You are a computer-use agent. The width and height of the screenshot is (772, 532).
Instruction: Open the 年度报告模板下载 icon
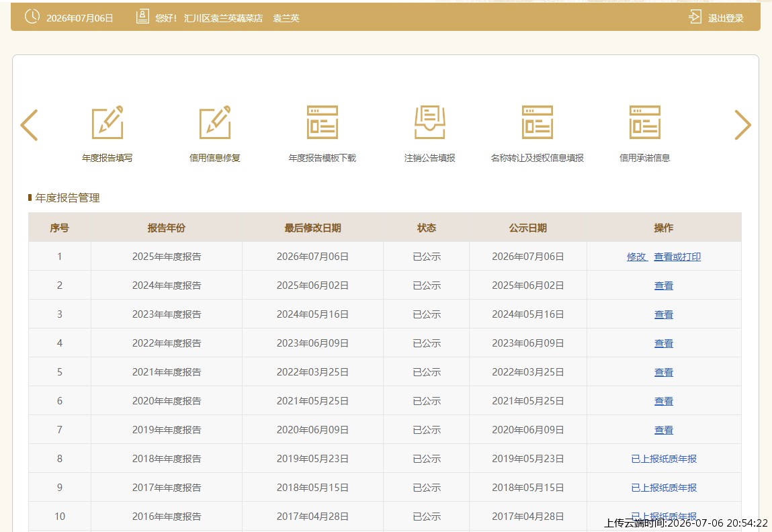323,122
